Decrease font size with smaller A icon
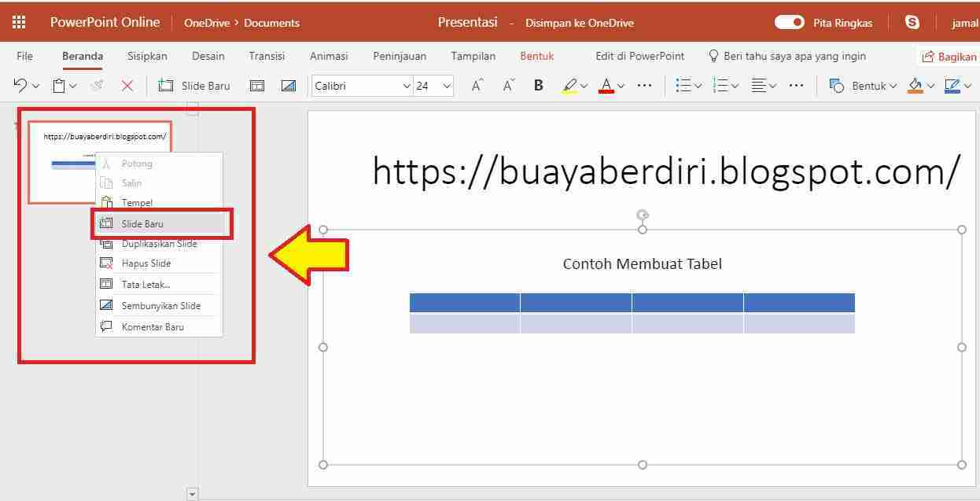The height and width of the screenshot is (501, 980). click(x=509, y=86)
